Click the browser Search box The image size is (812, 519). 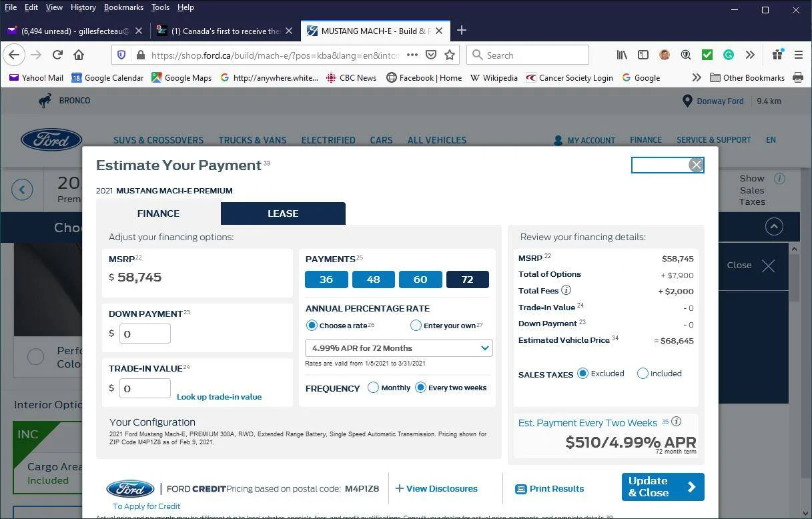point(528,55)
